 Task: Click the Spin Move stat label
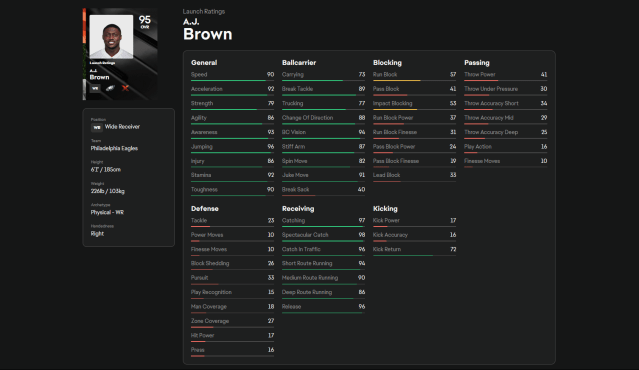tap(294, 161)
